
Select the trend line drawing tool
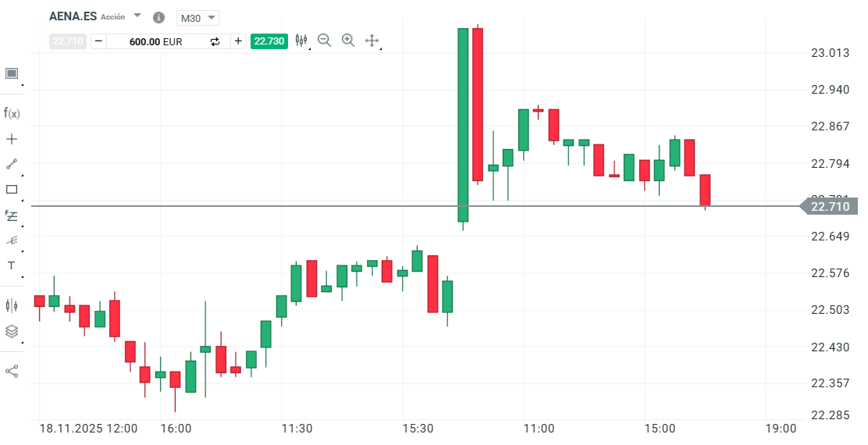12,164
